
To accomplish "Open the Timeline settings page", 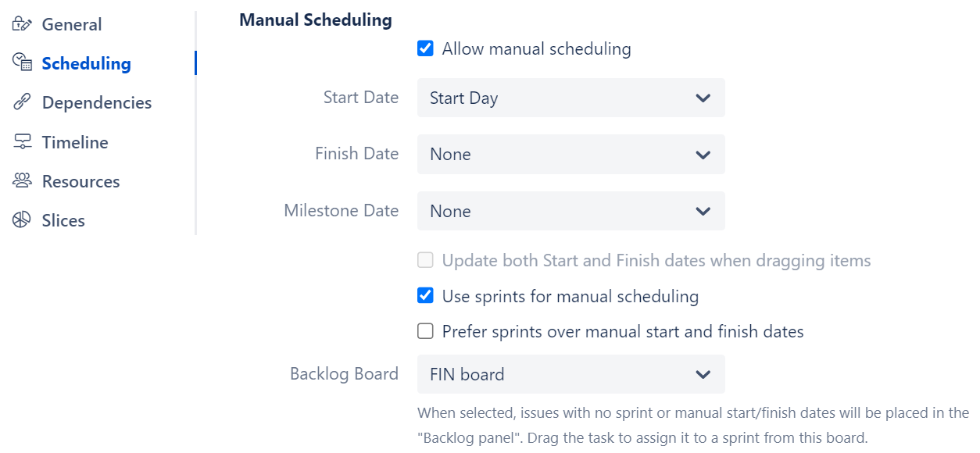I will (x=74, y=141).
